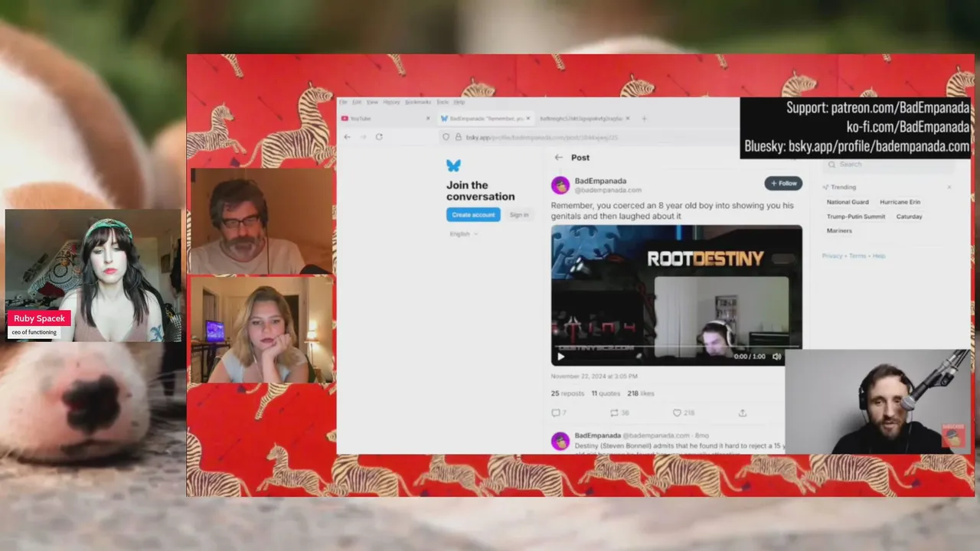Click the bsky.app URL in the address bar
Screen dimensions: 980x551
tap(542, 138)
